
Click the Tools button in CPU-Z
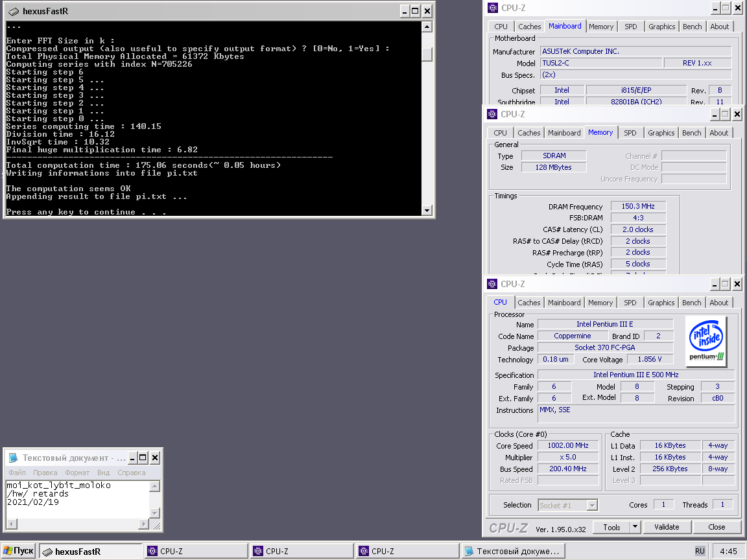611,527
